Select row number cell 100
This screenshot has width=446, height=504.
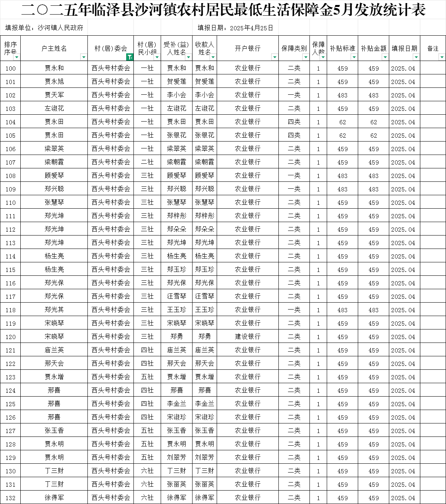10,68
